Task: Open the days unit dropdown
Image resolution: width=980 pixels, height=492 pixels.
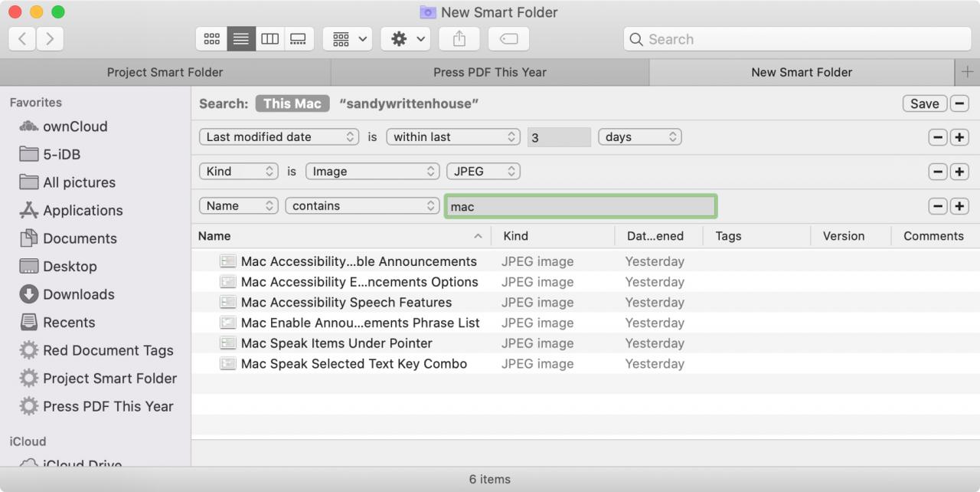Action: [x=640, y=137]
